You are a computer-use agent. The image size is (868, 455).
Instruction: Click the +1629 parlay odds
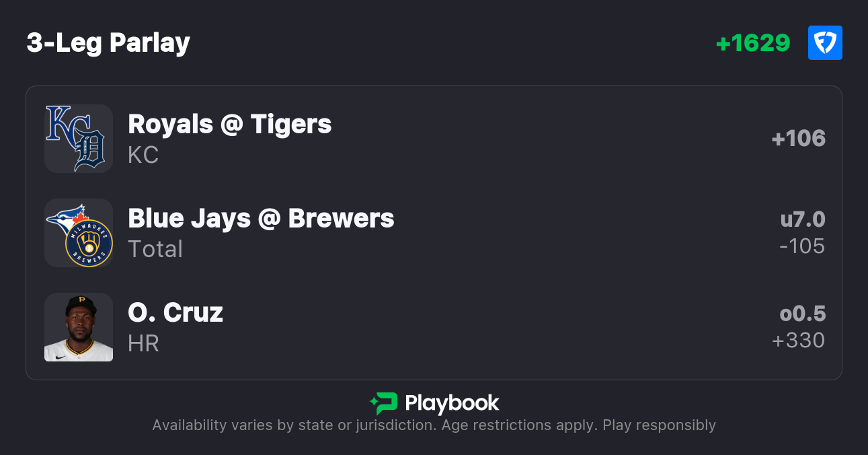753,43
